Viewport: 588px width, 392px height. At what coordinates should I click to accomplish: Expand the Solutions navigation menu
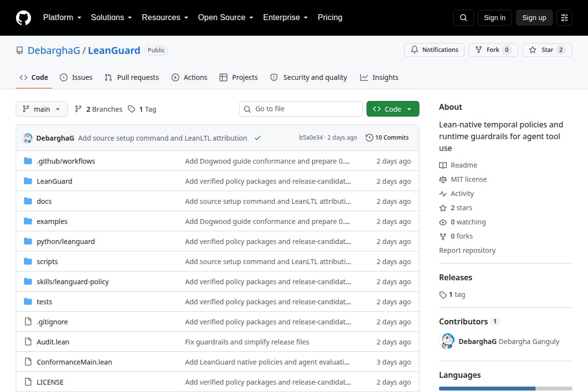tap(111, 18)
